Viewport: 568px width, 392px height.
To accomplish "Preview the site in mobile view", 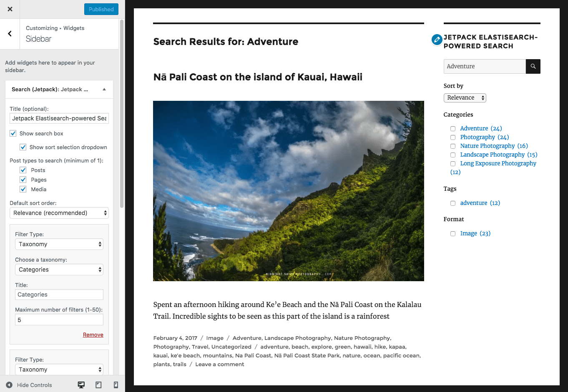I will click(x=116, y=385).
